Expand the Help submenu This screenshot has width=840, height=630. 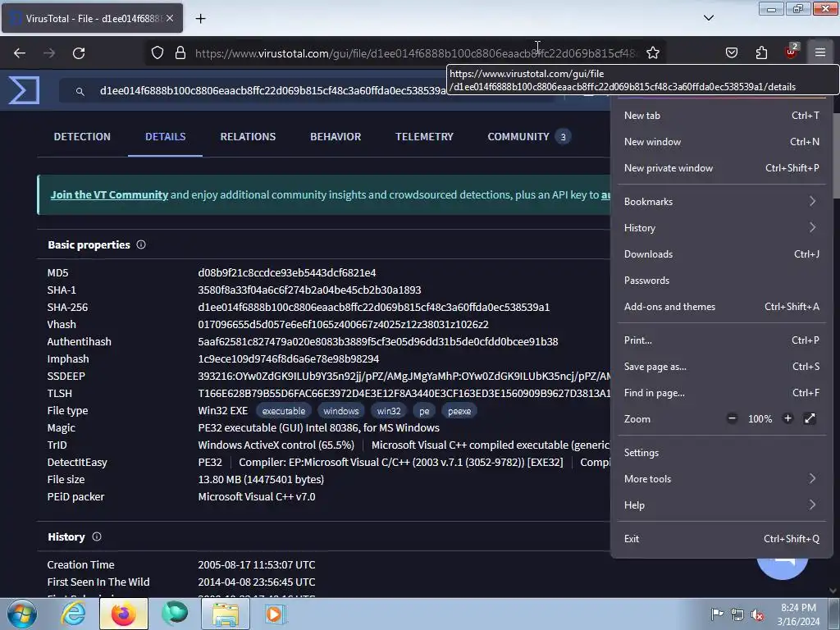[722, 505]
